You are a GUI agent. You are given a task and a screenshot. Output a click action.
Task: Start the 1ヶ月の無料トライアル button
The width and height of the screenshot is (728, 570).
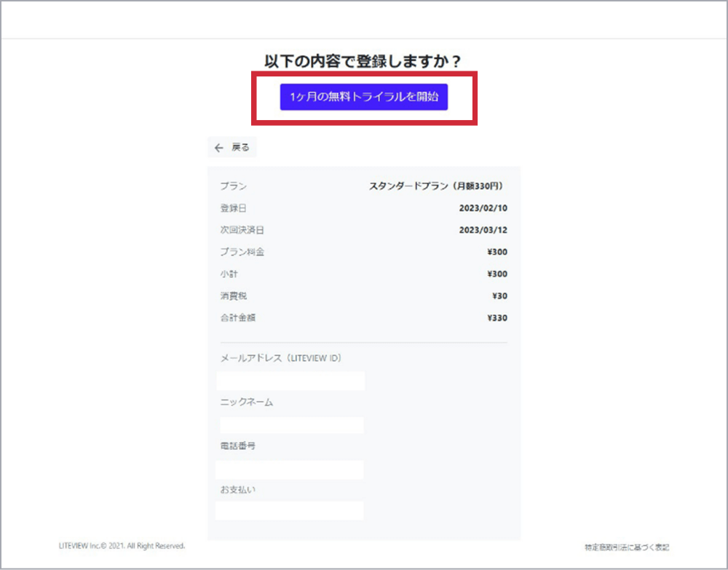point(363,97)
